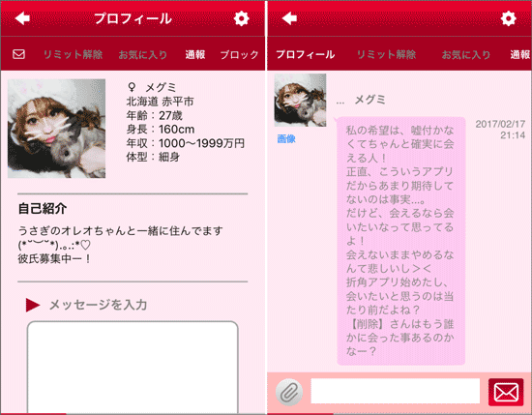Open settings gear on chat screen
Image resolution: width=532 pixels, height=415 pixels.
click(x=508, y=18)
